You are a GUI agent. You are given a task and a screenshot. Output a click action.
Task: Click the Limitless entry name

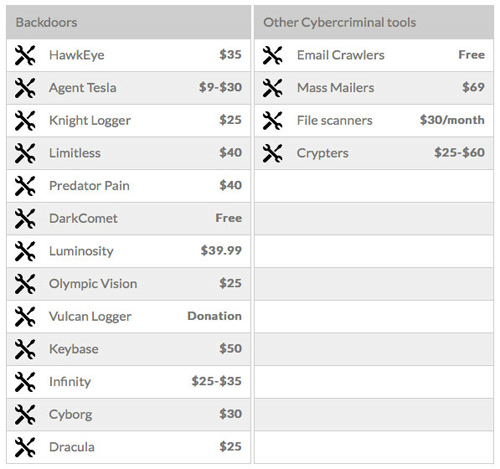(x=75, y=153)
